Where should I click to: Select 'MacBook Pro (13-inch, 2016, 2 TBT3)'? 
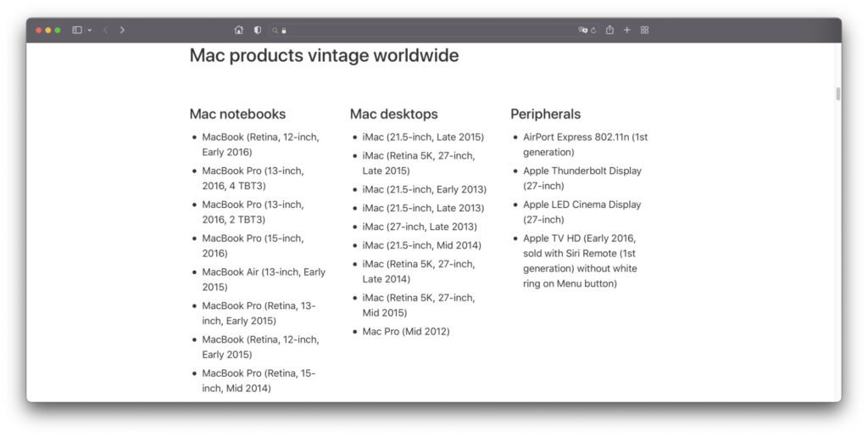(253, 212)
